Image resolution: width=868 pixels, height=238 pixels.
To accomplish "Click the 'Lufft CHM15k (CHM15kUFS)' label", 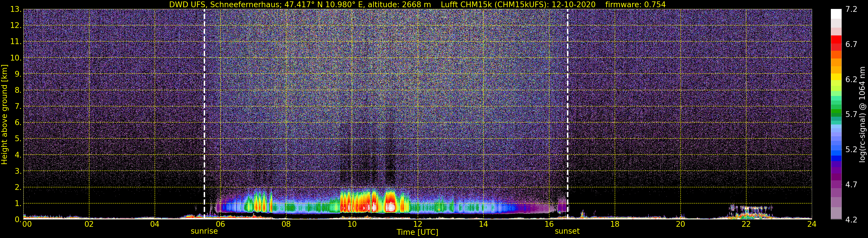I will point(495,4).
